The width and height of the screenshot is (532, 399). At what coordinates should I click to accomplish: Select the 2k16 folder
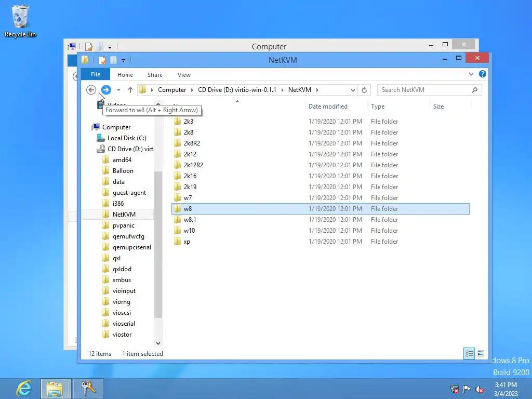[320, 176]
